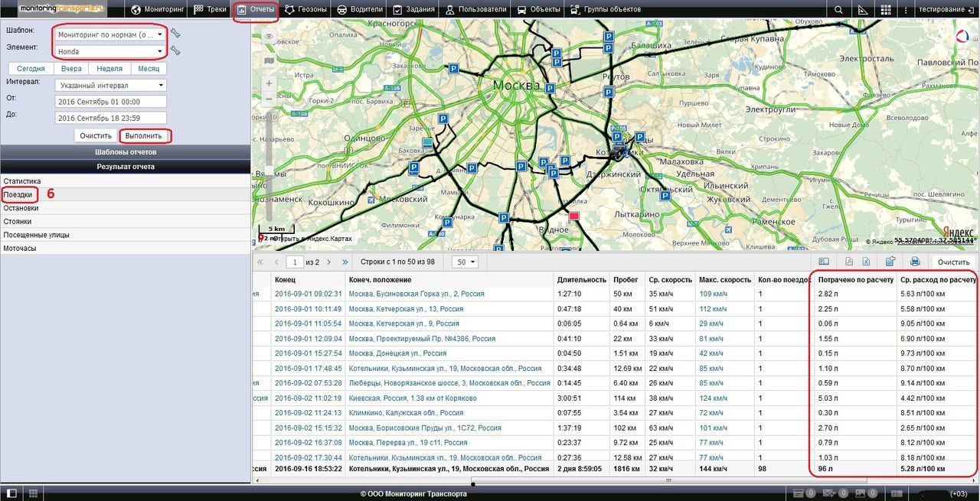
Task: Open the apps grid icon in top bar
Action: (x=886, y=10)
